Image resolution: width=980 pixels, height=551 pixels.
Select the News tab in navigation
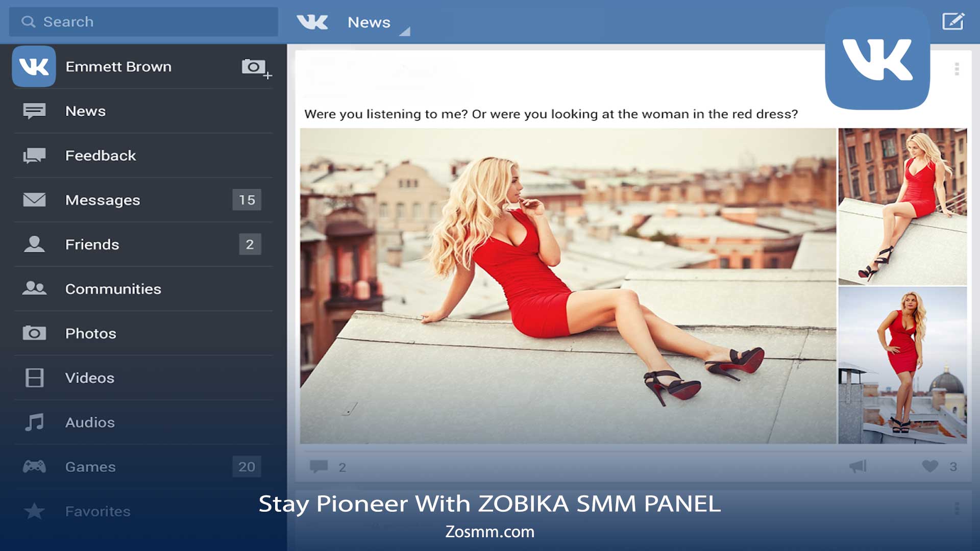[85, 110]
